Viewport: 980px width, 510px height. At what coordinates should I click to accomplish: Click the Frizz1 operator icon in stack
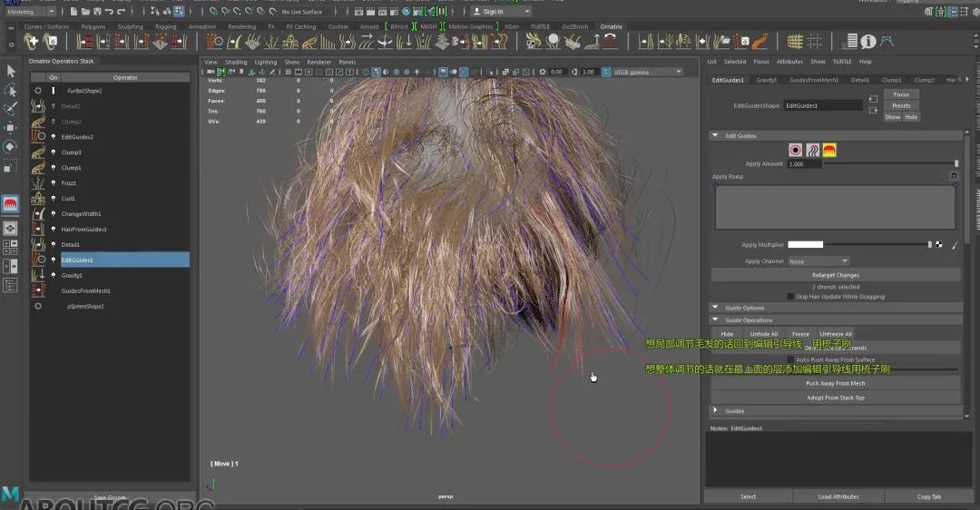pyautogui.click(x=38, y=183)
